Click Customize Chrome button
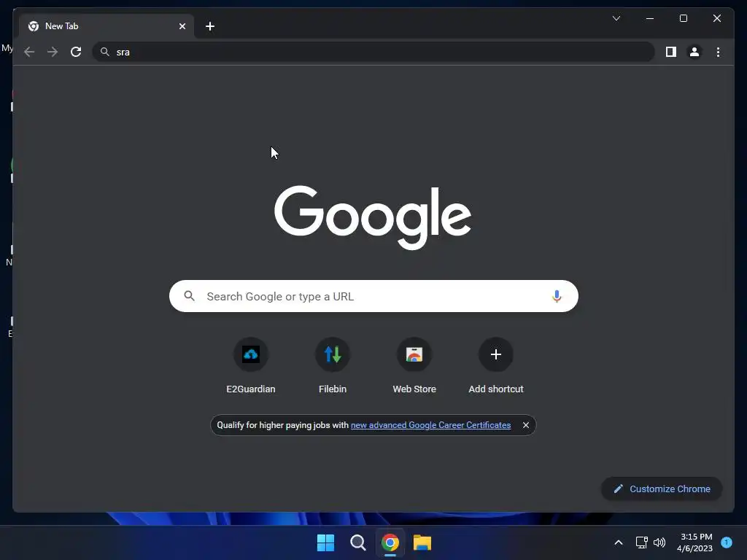Image resolution: width=747 pixels, height=560 pixels. [x=662, y=489]
